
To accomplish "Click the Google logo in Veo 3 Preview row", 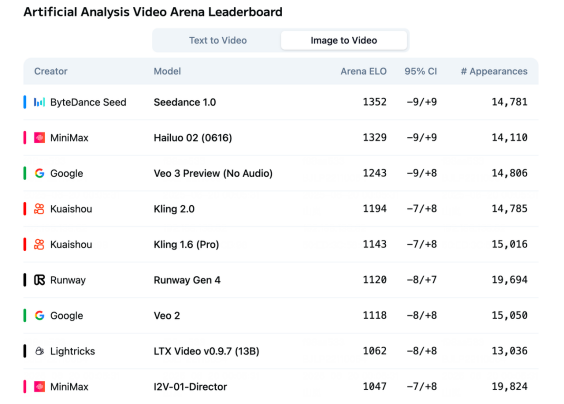I will (39, 173).
